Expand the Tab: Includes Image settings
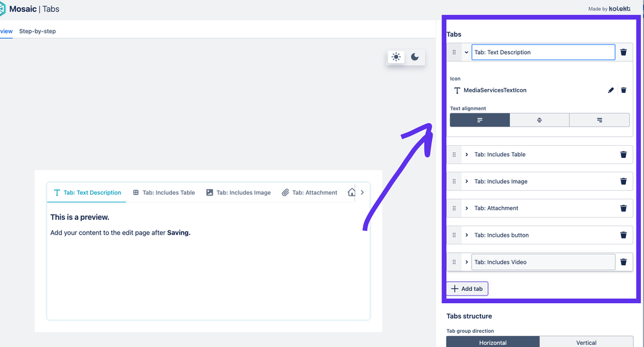 pos(467,181)
